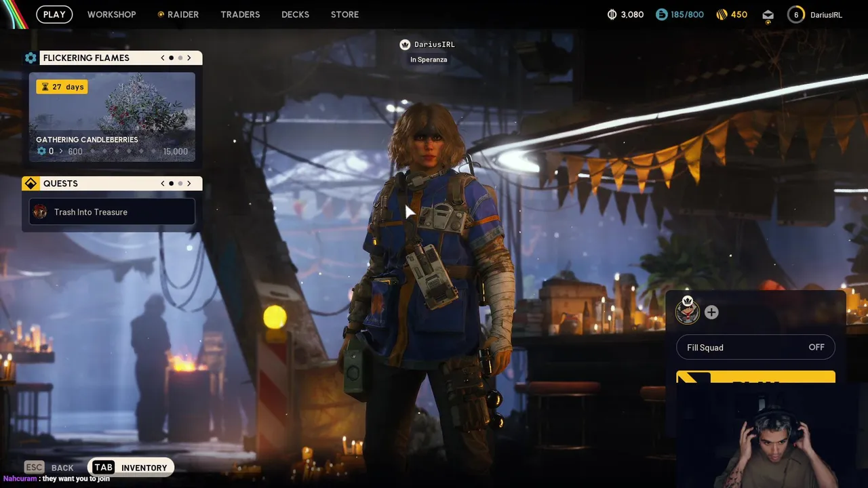Viewport: 868px width, 488px height.
Task: Add a squad member with plus icon
Action: coord(711,312)
